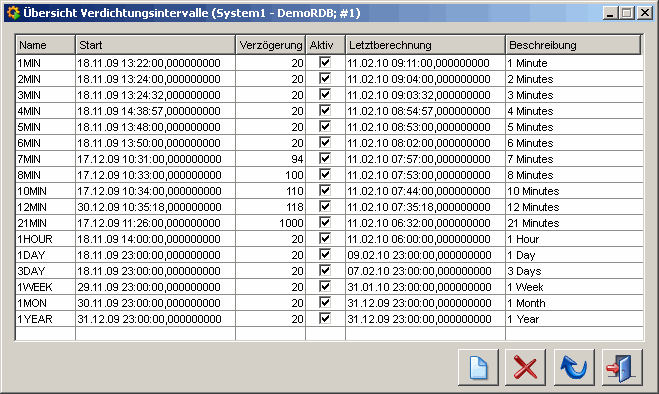Click the '3 Days' description cell

(575, 271)
